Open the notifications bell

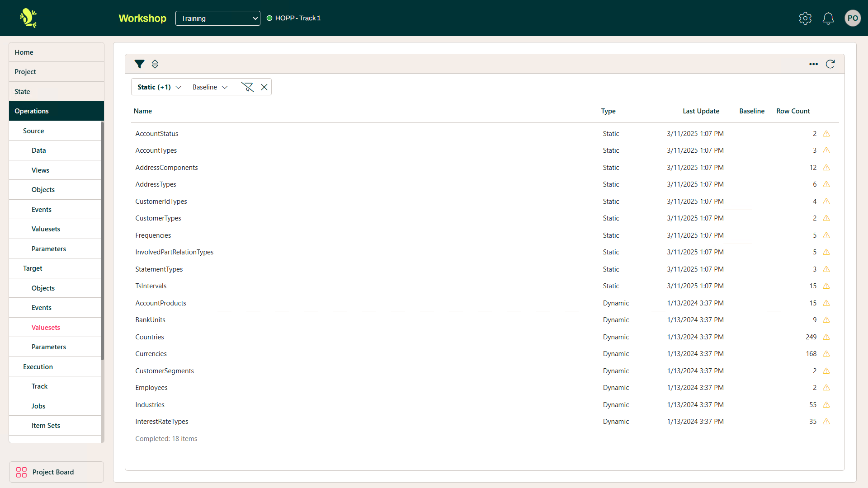(828, 18)
